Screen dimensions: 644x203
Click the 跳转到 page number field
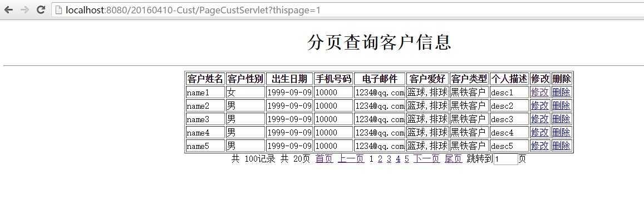coord(505,159)
